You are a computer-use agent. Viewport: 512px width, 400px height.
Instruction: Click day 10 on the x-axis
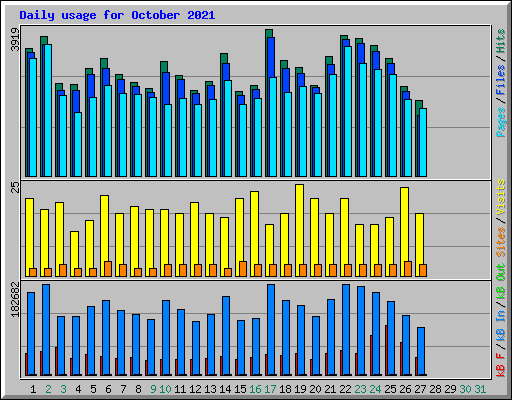(x=165, y=389)
